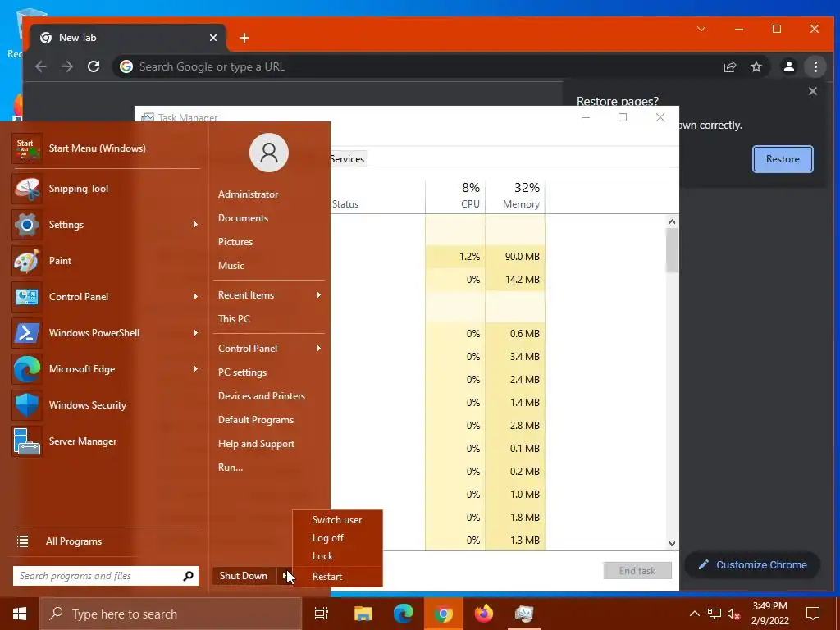Open the notification center icon
This screenshot has height=630, width=840.
coord(813,614)
